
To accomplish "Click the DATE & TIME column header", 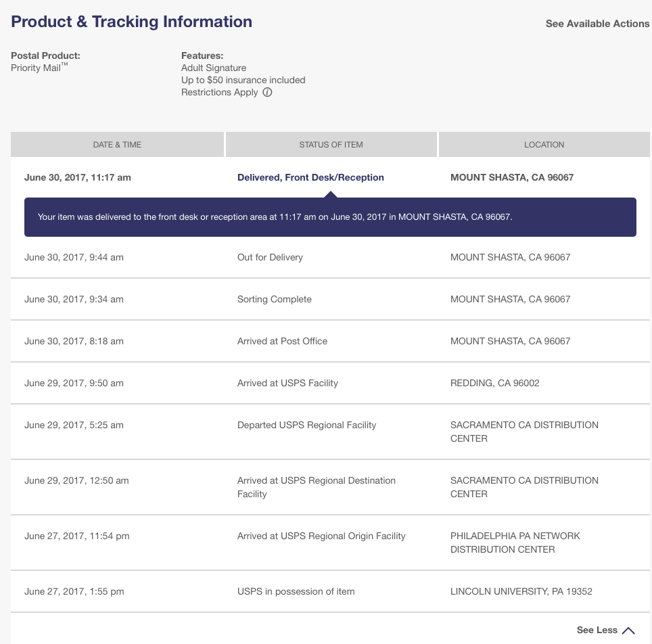I will tap(117, 144).
